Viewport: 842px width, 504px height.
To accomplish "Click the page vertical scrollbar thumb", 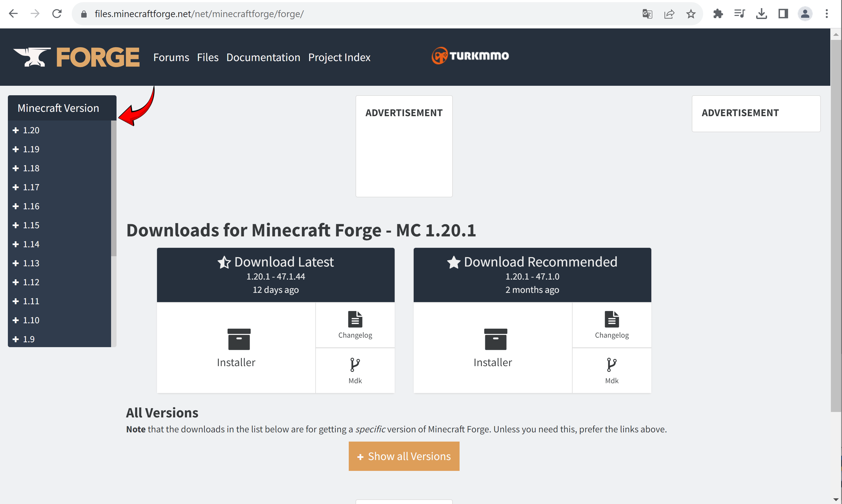I will coord(836,226).
